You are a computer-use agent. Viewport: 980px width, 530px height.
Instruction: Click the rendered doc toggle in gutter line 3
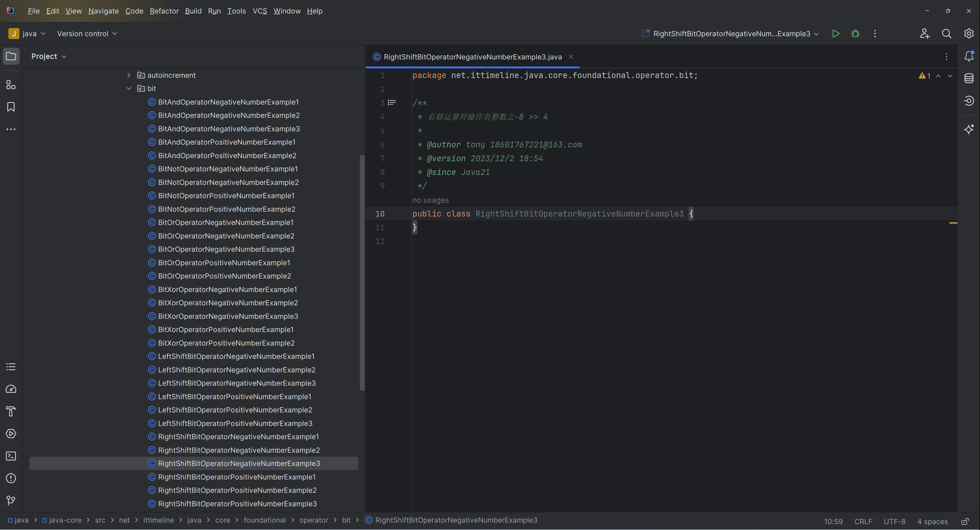392,103
